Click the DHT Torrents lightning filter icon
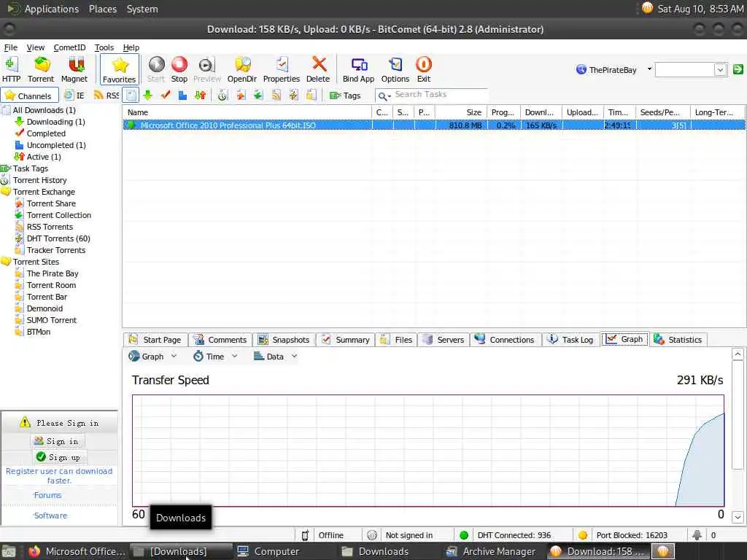 click(x=293, y=96)
